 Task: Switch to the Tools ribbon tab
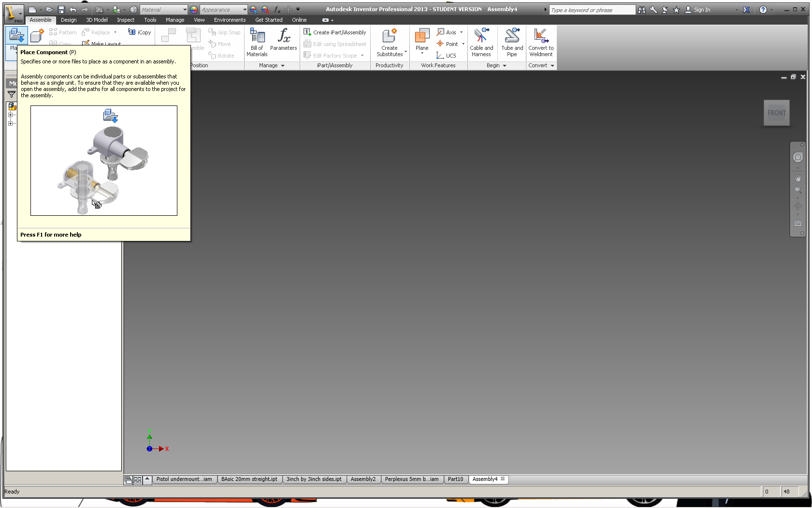click(150, 20)
